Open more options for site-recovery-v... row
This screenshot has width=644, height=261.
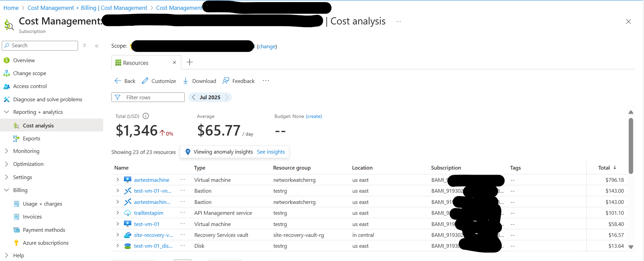coord(183,234)
